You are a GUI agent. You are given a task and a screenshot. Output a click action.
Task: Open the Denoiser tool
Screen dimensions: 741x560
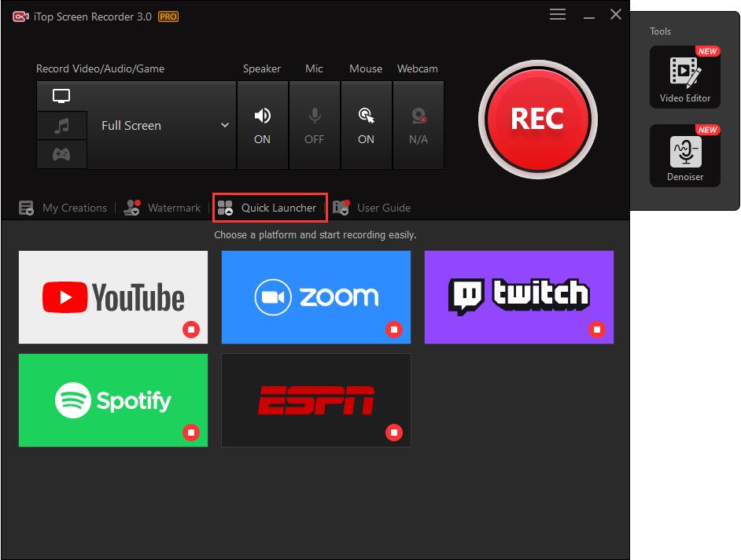pos(685,156)
